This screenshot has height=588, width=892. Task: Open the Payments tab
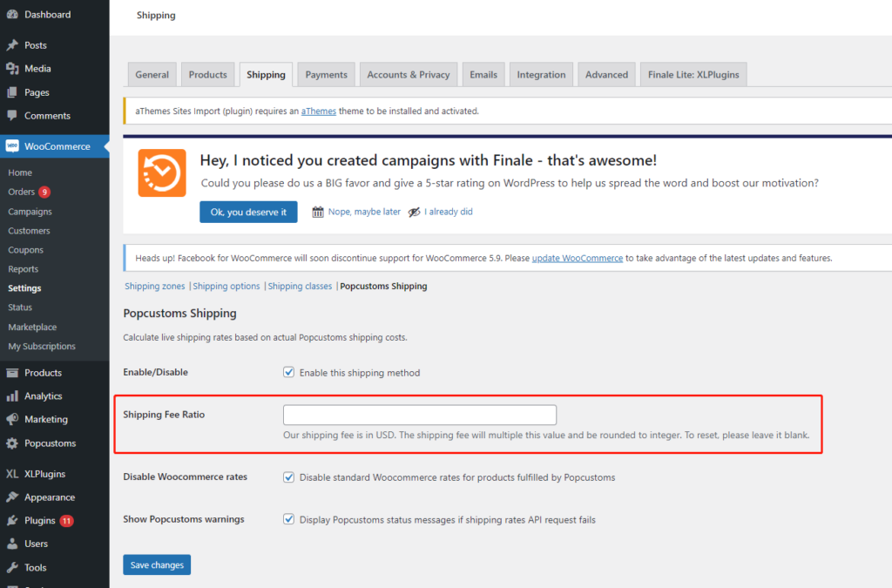pos(326,75)
